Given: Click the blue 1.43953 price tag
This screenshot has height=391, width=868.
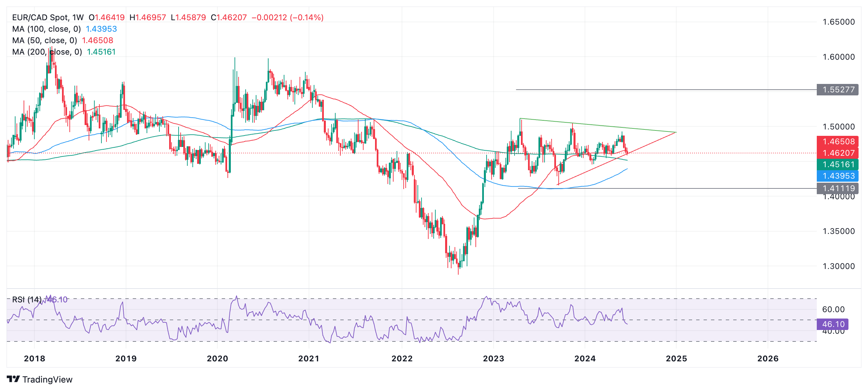Looking at the screenshot, I should pyautogui.click(x=838, y=176).
